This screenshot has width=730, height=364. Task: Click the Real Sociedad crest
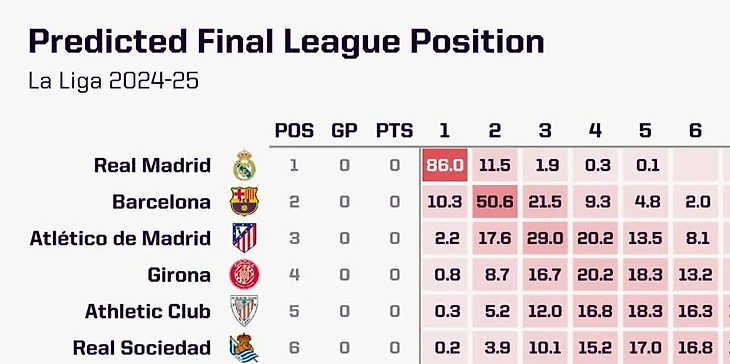(244, 348)
